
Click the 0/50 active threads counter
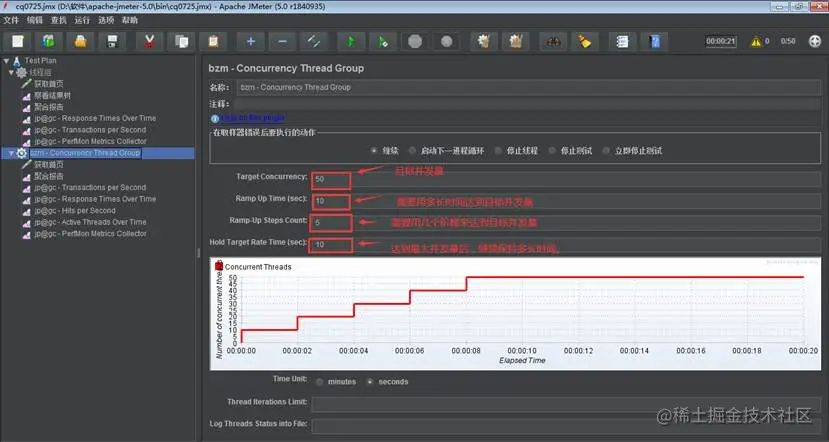[x=788, y=41]
